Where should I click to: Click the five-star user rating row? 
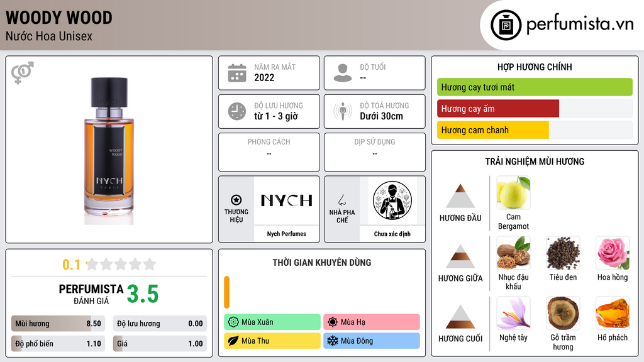[121, 265]
